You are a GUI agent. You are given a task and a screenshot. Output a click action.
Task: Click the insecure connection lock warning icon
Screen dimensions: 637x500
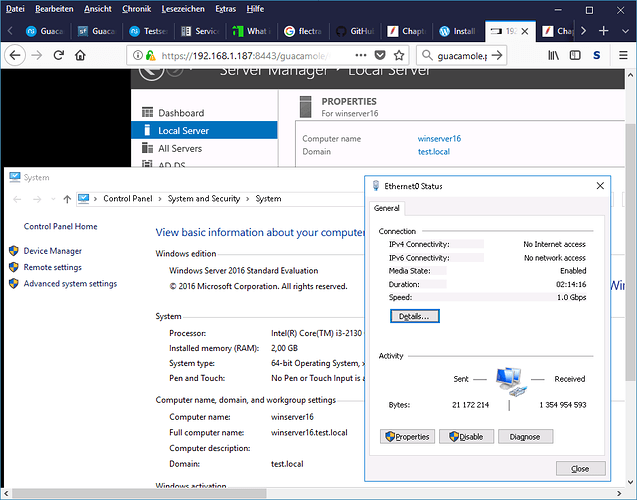click(150, 55)
